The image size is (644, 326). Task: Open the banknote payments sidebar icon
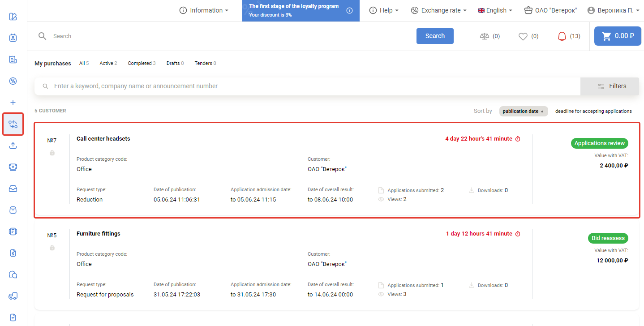(13, 167)
